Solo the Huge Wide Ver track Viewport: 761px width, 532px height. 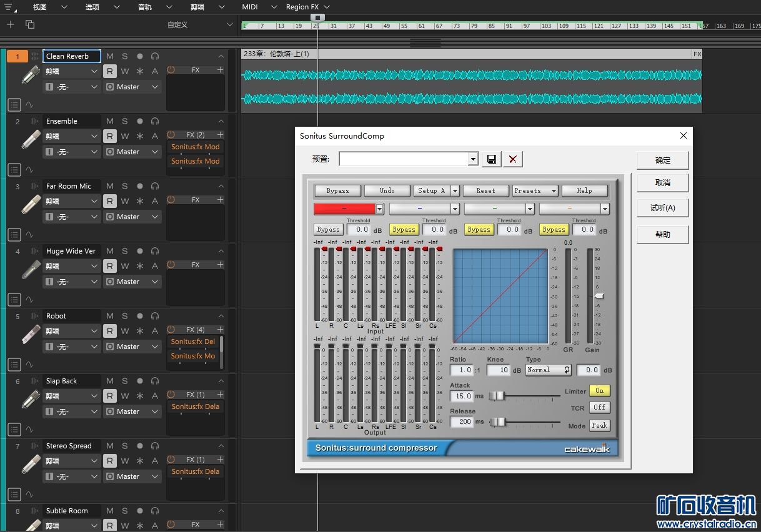point(125,251)
